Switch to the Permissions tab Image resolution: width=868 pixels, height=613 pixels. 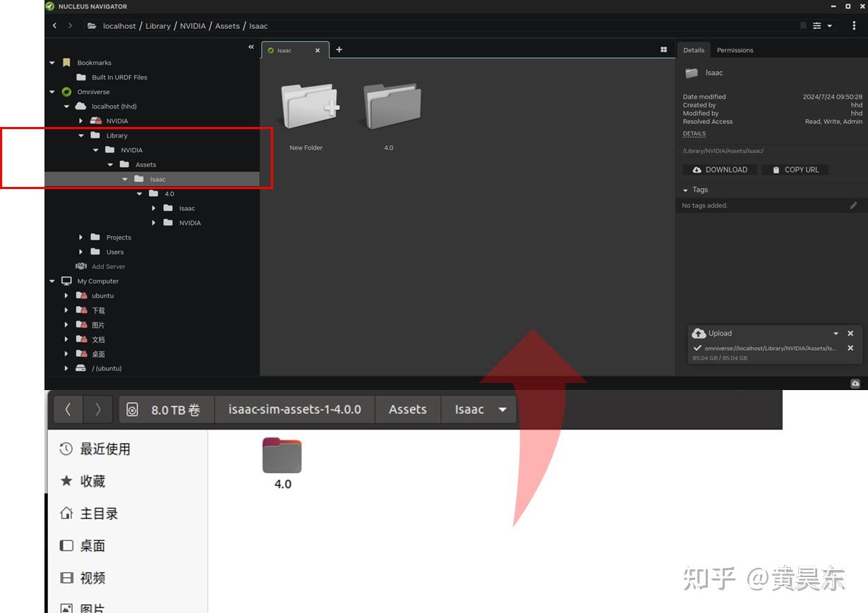point(735,50)
